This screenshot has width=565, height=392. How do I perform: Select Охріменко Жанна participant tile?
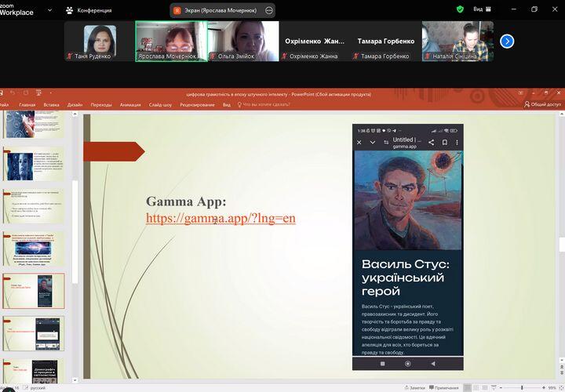315,41
